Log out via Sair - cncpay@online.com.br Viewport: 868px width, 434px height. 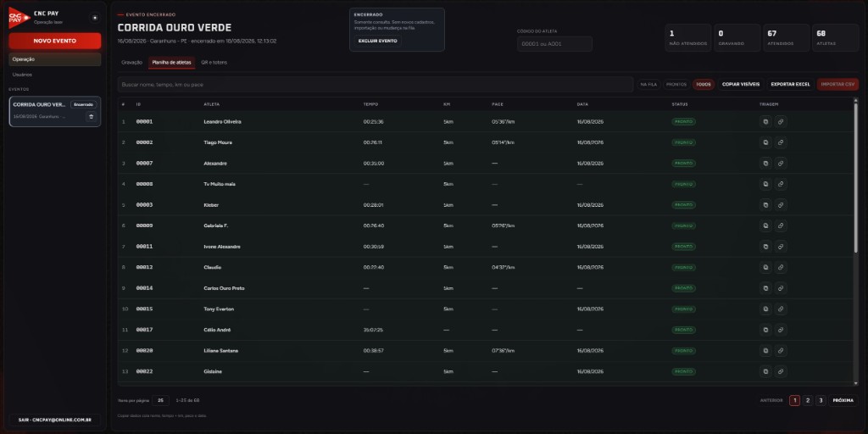coord(55,420)
